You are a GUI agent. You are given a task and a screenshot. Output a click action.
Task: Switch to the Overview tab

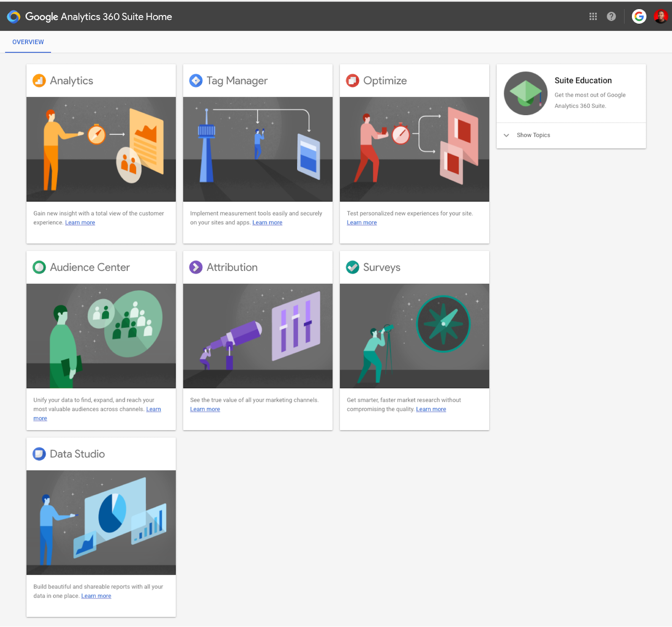tap(28, 42)
